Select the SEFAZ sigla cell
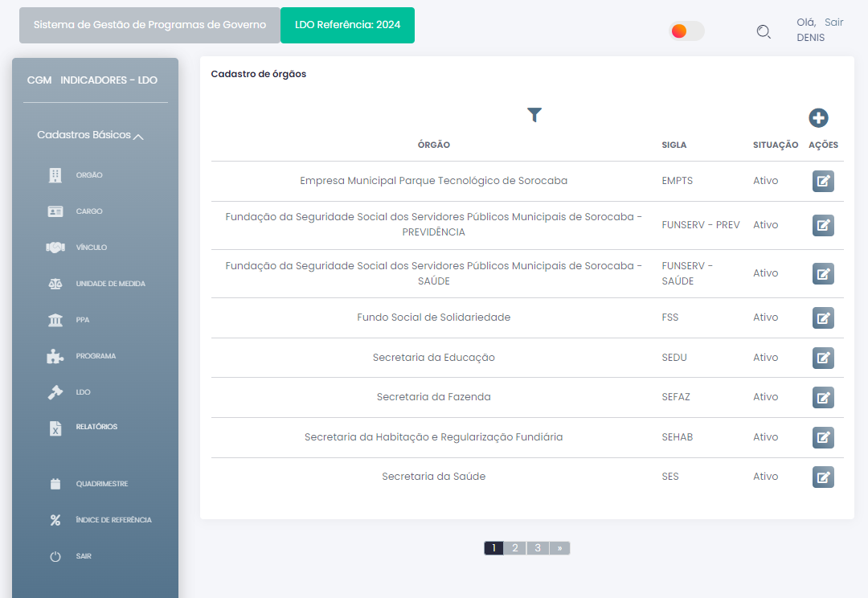This screenshot has height=598, width=868. (675, 397)
